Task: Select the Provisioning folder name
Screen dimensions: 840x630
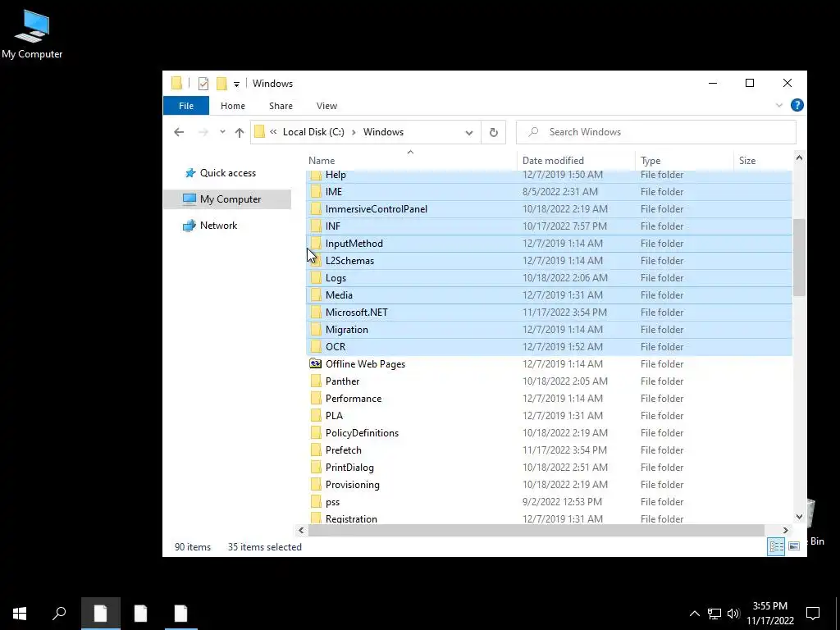Action: pos(353,484)
